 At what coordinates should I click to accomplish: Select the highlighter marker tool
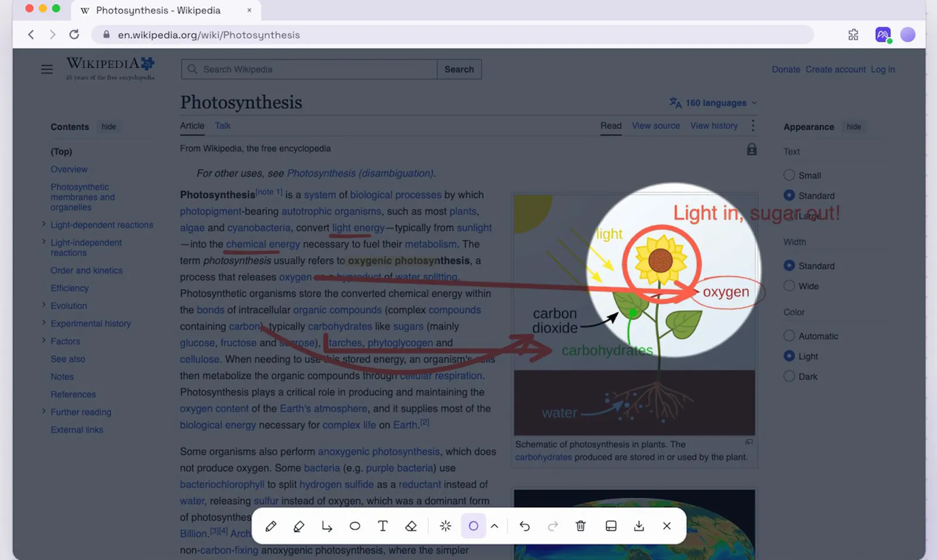pos(299,526)
